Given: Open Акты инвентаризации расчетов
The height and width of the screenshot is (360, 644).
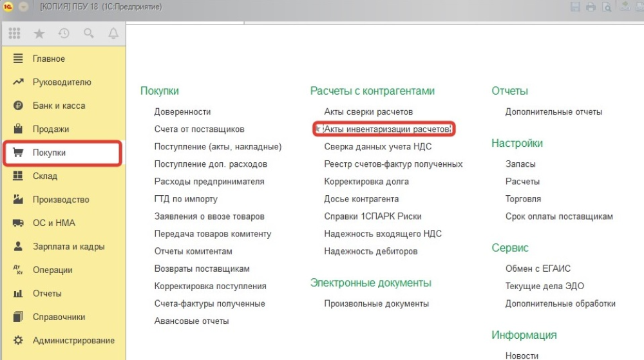Looking at the screenshot, I should (x=387, y=129).
